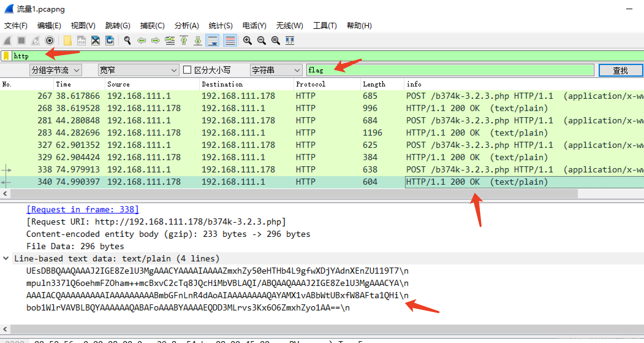Open the 分组字节流 search-in dropdown
644x343 pixels.
click(x=56, y=70)
